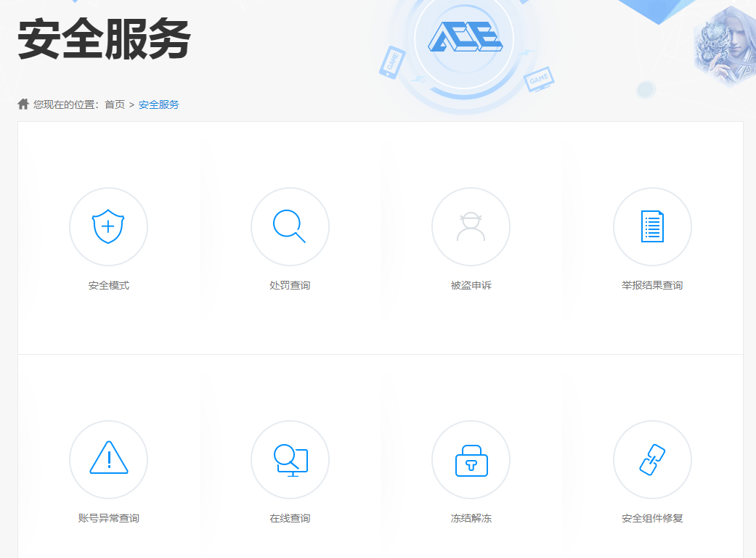Open the 安全模式 shield icon
756x558 pixels.
(x=108, y=226)
